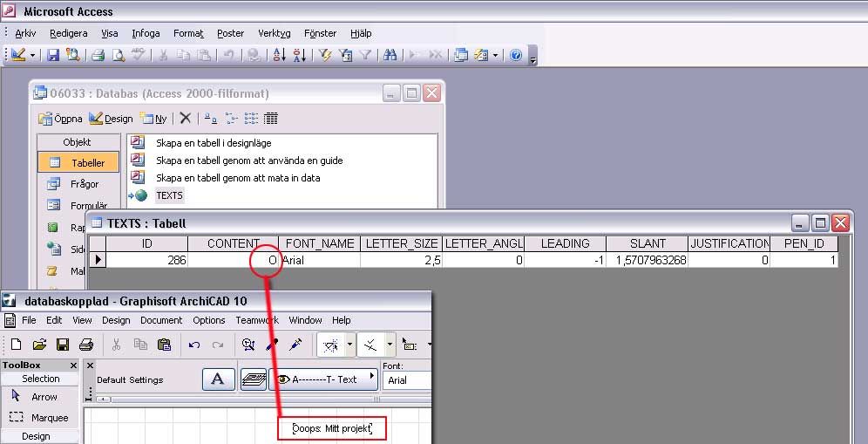The height and width of the screenshot is (444, 868).
Task: Delete object with the X icon
Action: 186,118
